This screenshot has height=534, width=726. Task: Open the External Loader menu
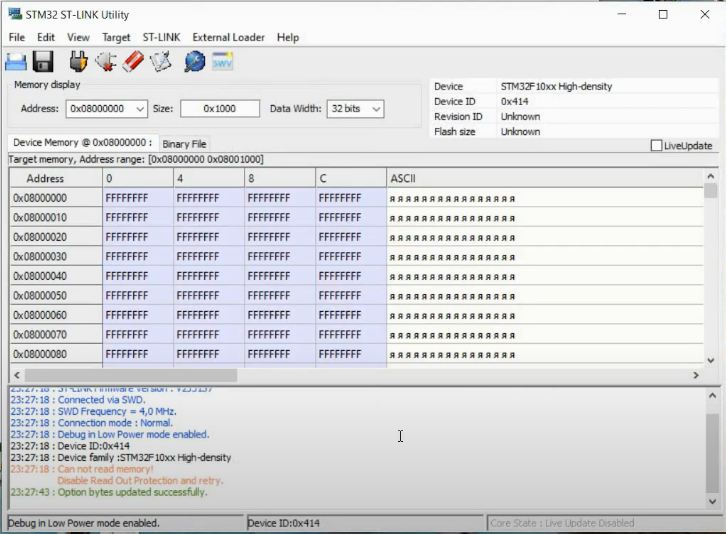point(228,37)
